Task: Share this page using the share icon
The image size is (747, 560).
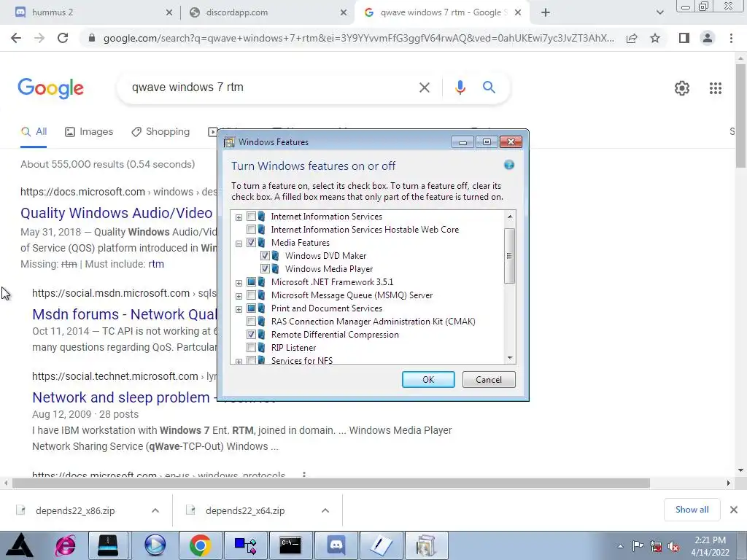Action: tap(632, 38)
